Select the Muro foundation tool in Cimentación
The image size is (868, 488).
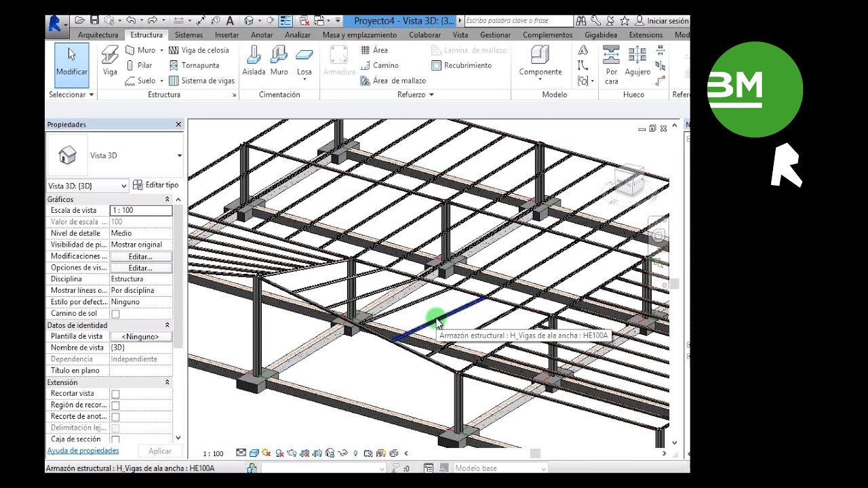pyautogui.click(x=279, y=61)
